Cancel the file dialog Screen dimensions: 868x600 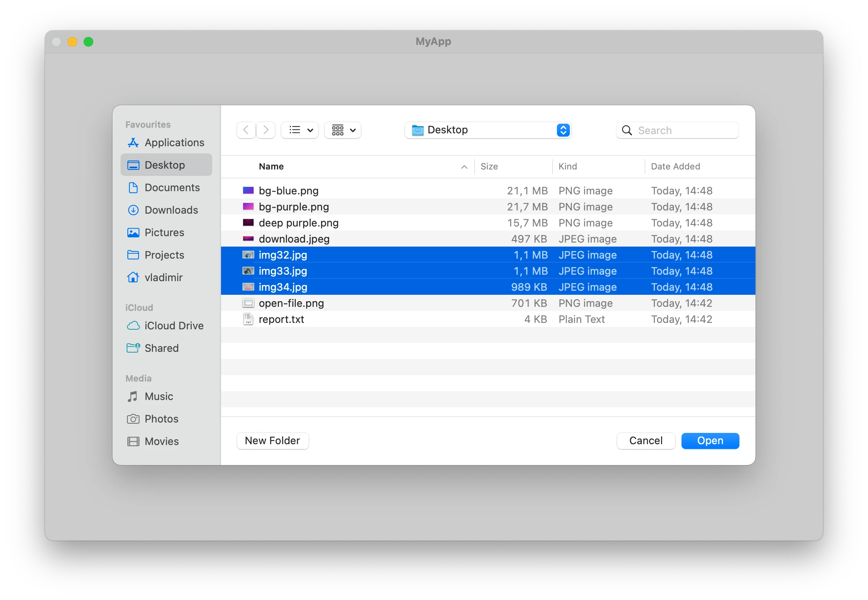point(645,441)
